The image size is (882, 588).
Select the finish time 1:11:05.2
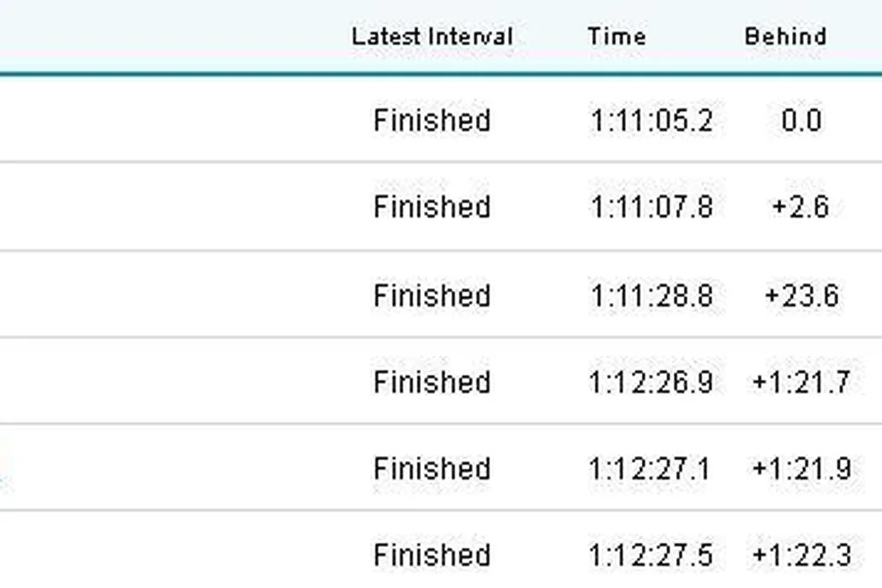[651, 121]
